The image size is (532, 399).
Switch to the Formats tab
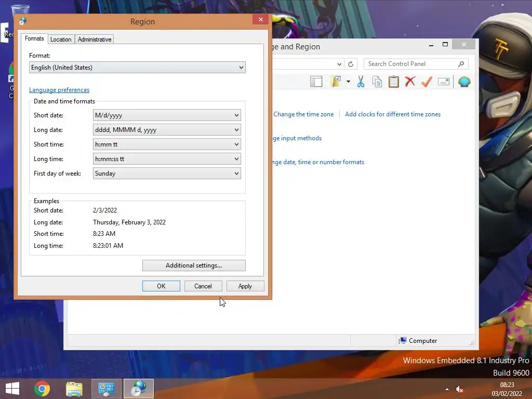[x=34, y=38]
